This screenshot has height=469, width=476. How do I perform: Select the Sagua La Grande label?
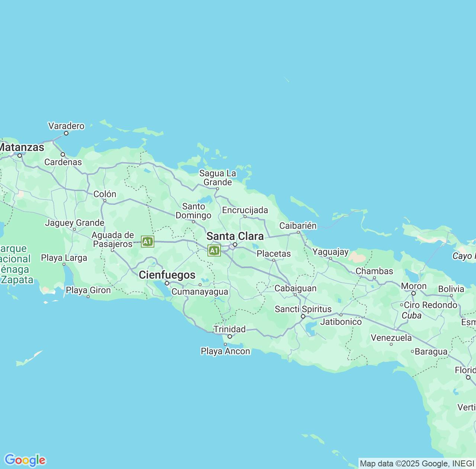point(218,178)
